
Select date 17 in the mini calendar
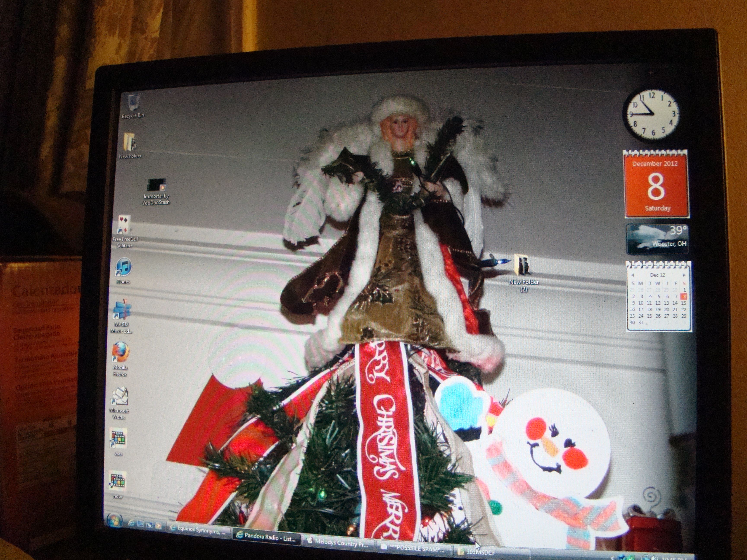641,309
